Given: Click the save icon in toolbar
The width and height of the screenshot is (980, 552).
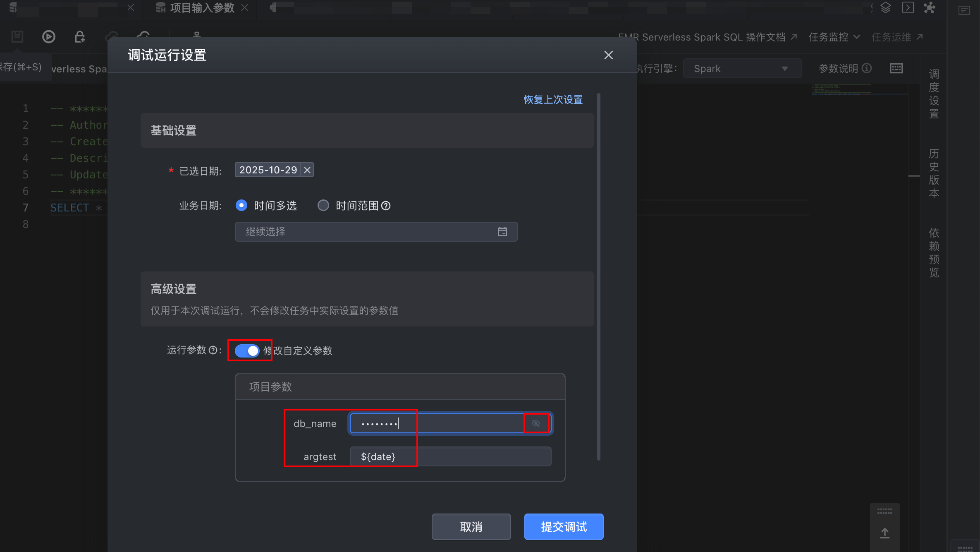Looking at the screenshot, I should click(x=17, y=37).
